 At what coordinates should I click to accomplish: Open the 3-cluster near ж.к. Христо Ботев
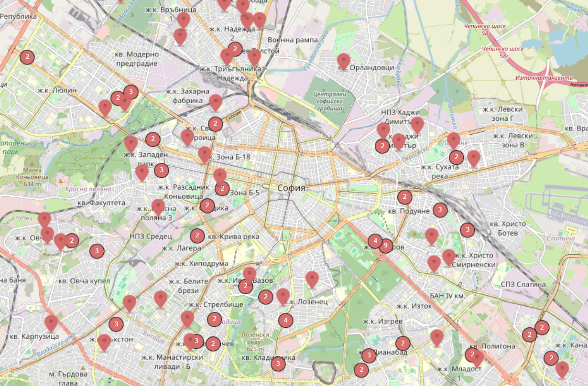pos(468,230)
